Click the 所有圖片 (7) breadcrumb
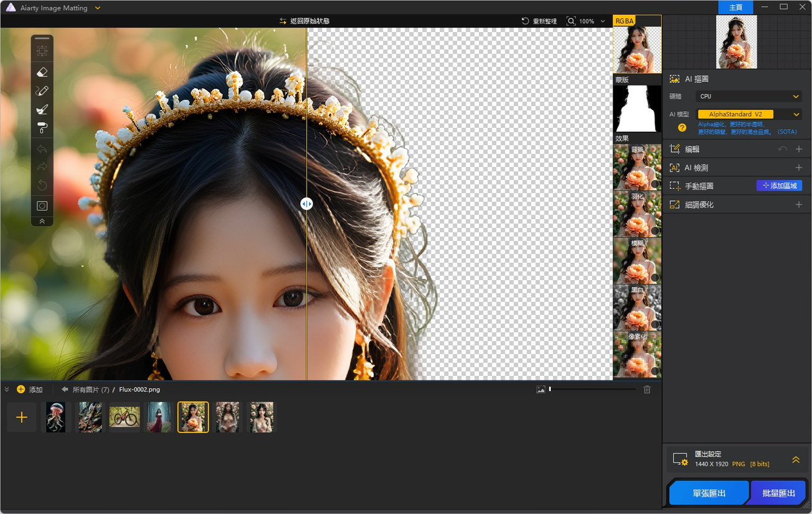Image resolution: width=812 pixels, height=514 pixels. tap(91, 389)
